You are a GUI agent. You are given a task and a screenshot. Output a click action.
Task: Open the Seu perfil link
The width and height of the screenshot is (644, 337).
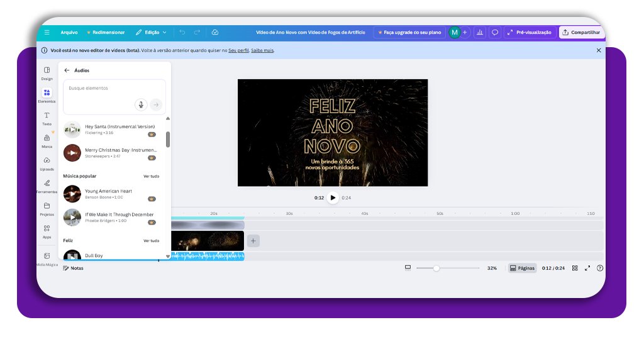pyautogui.click(x=238, y=50)
